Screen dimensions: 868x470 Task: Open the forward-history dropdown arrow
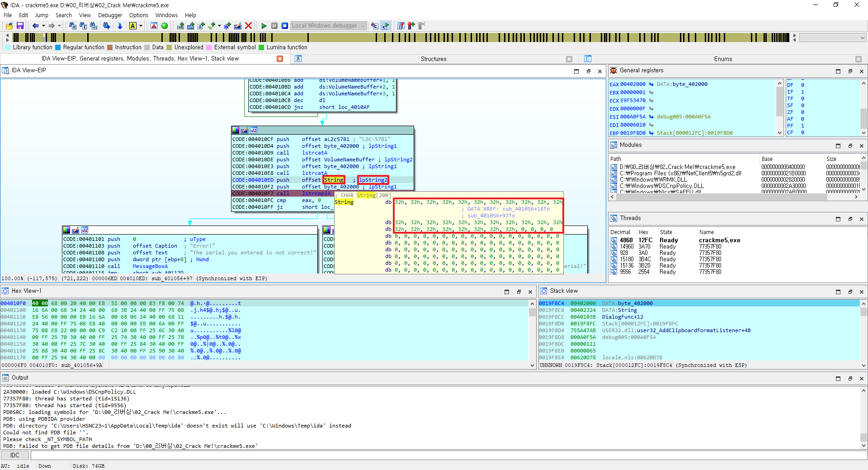(x=59, y=26)
